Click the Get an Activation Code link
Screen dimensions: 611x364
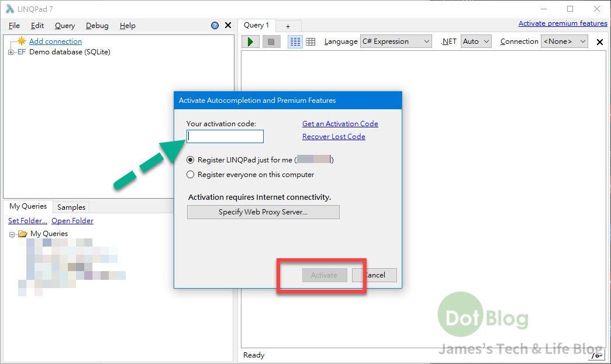340,124
